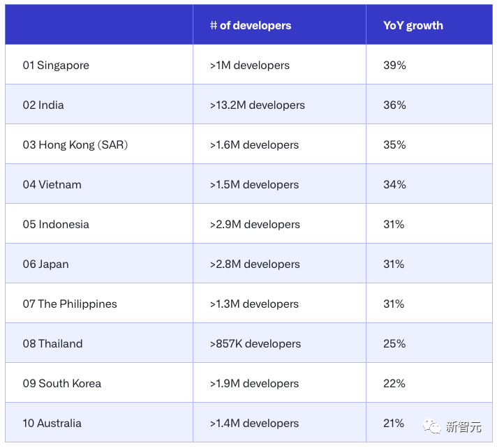Screen dimensions: 497x448
Task: Select the '>2.9M developers' Indonesia cell
Action: (255, 224)
